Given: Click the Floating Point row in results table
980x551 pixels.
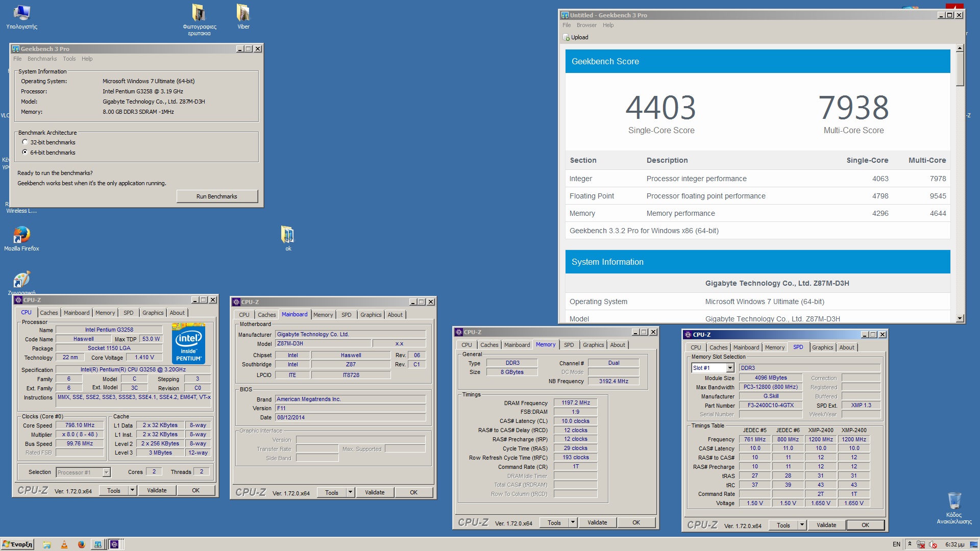Looking at the screenshot, I should [x=757, y=196].
